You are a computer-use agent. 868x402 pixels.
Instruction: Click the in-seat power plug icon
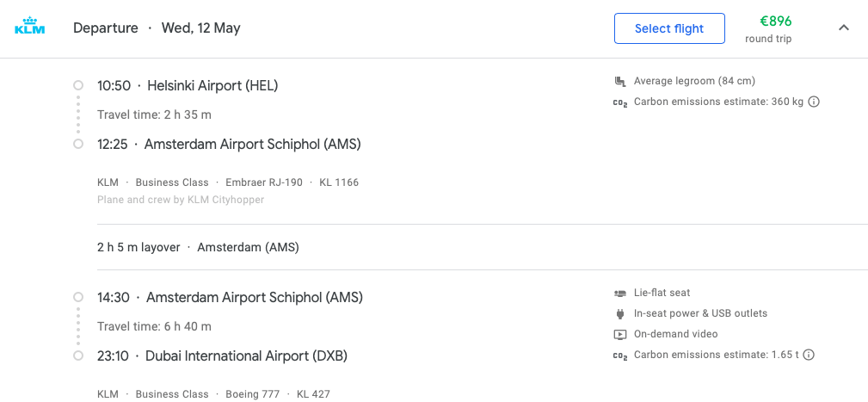tap(620, 314)
